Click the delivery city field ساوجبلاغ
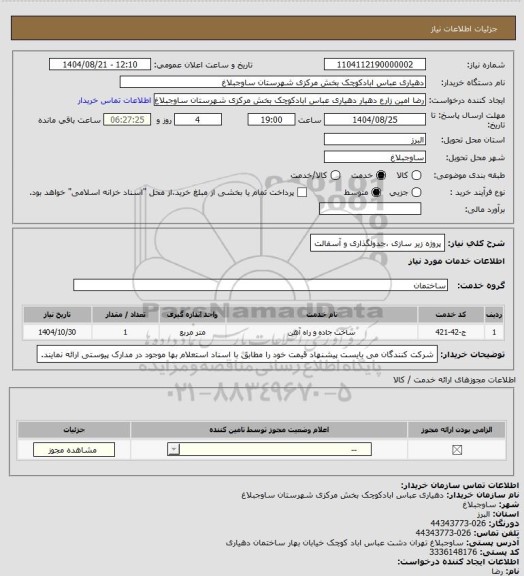The height and width of the screenshot is (576, 524). point(375,157)
